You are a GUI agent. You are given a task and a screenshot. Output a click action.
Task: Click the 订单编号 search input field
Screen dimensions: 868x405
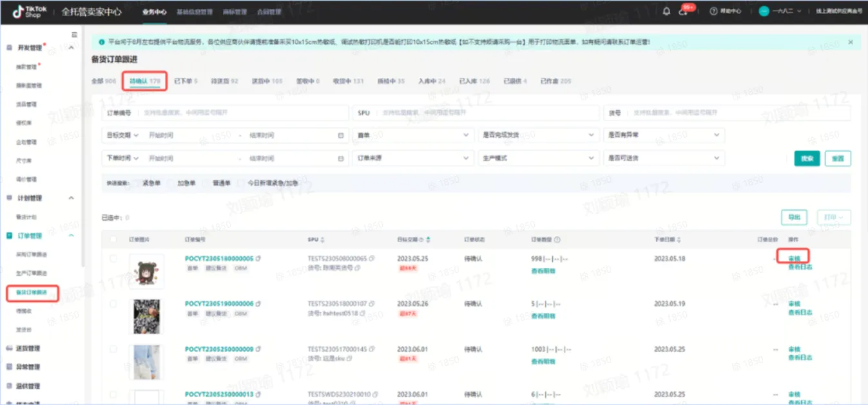(x=226, y=113)
